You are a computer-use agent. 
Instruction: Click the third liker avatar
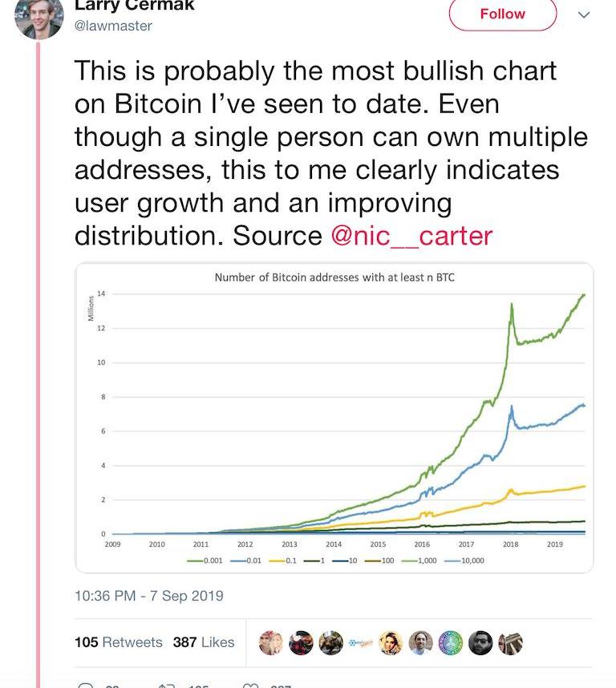[x=330, y=643]
